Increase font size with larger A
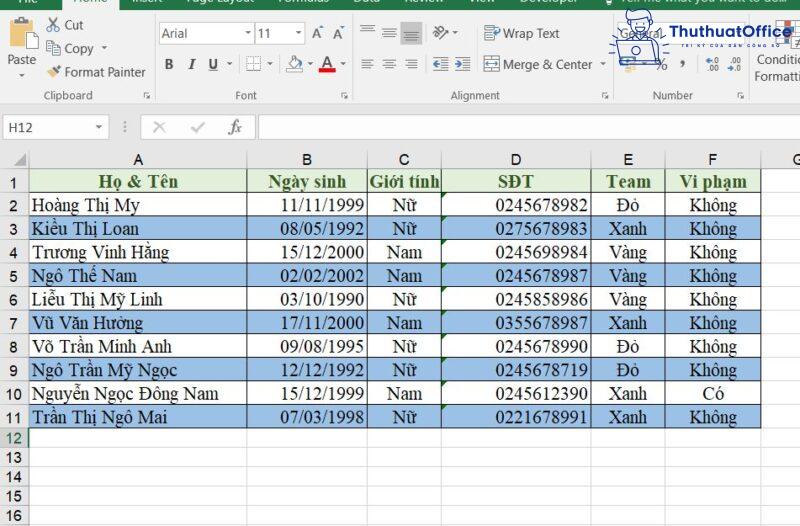 pyautogui.click(x=317, y=34)
